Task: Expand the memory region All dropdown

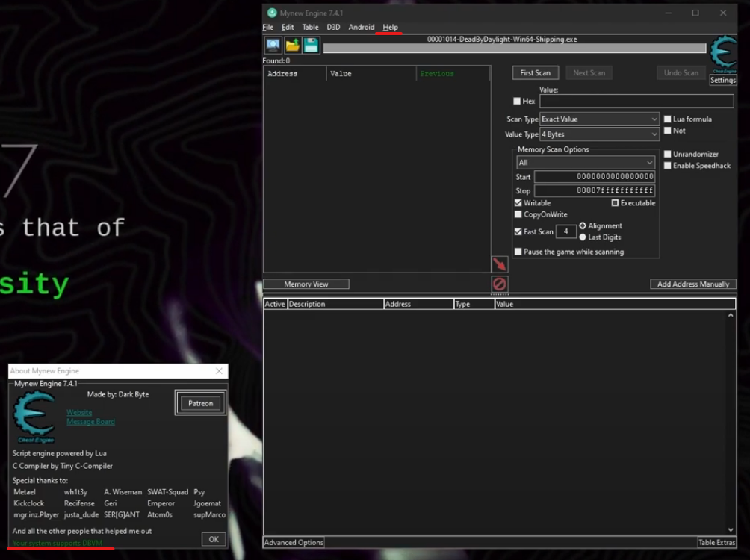Action: [586, 163]
